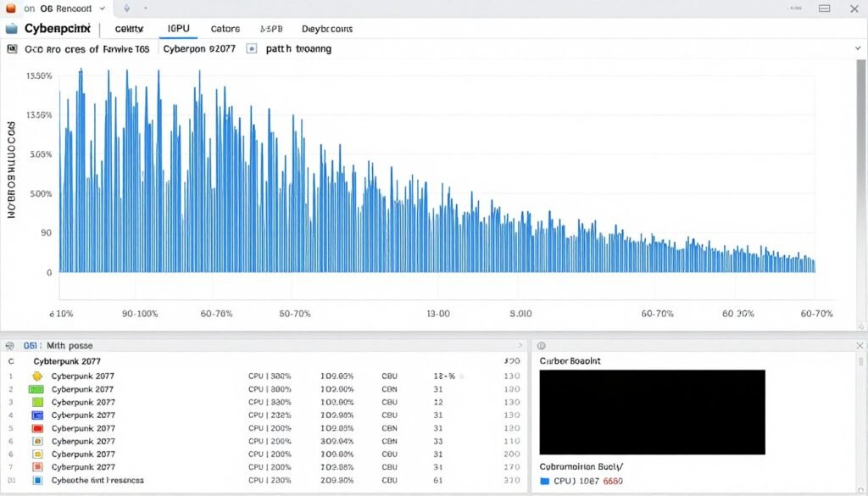Click the 209.30% value cell
This screenshot has height=496, width=868.
[337, 481]
